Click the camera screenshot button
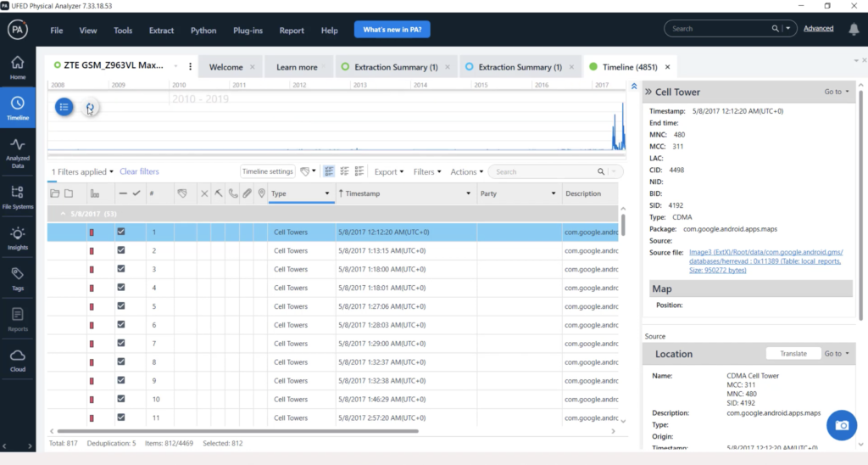The width and height of the screenshot is (868, 465). [842, 425]
